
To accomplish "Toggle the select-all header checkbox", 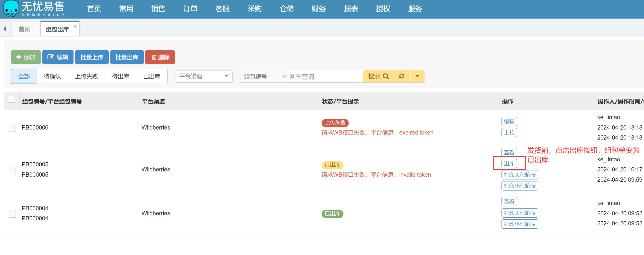I will pos(12,99).
